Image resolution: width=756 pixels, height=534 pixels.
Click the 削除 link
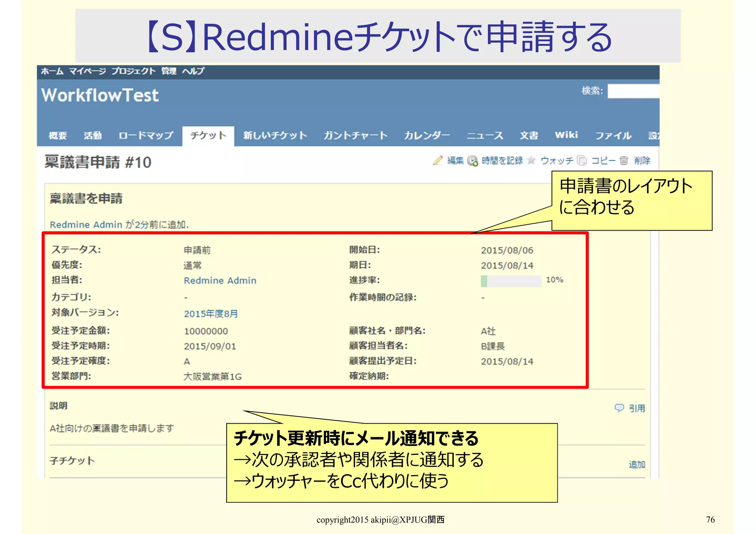coord(642,161)
